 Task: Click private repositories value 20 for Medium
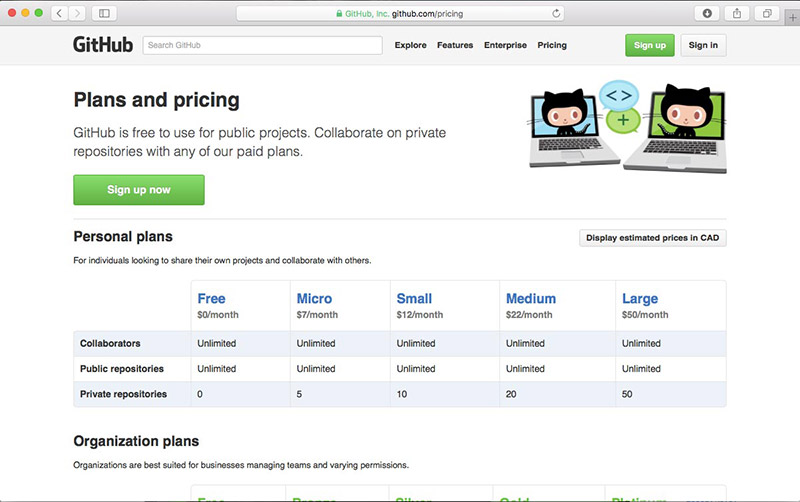(511, 394)
